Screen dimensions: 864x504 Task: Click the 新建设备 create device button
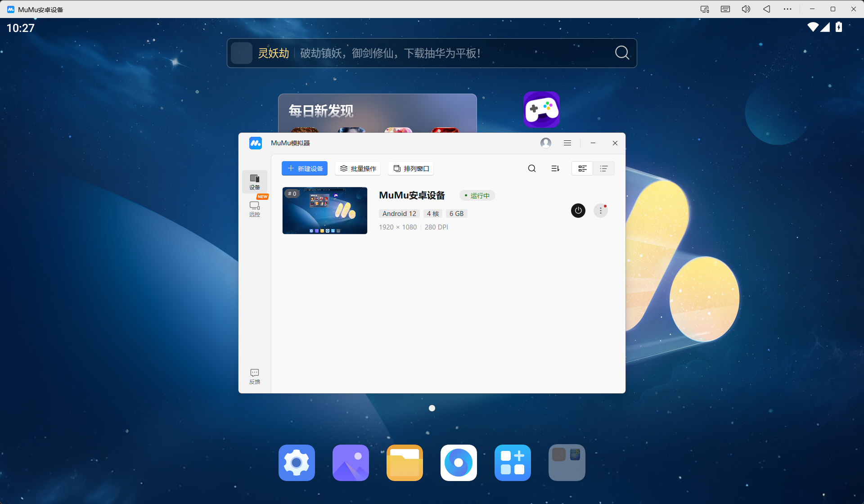click(x=305, y=168)
